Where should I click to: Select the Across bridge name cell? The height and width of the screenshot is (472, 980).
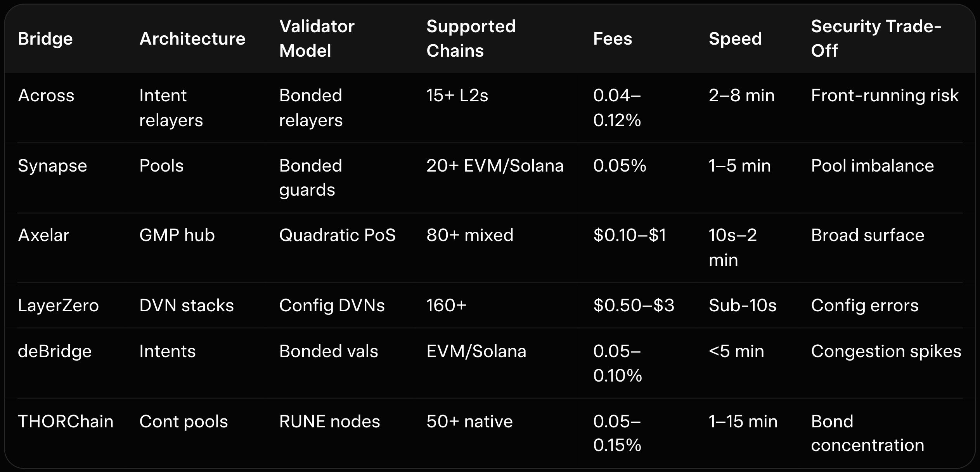coord(46,95)
